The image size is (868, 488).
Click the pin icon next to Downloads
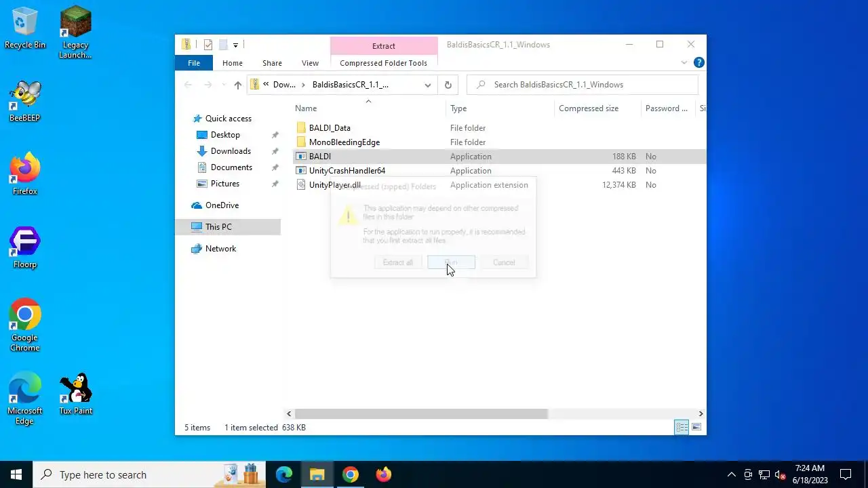coord(275,151)
